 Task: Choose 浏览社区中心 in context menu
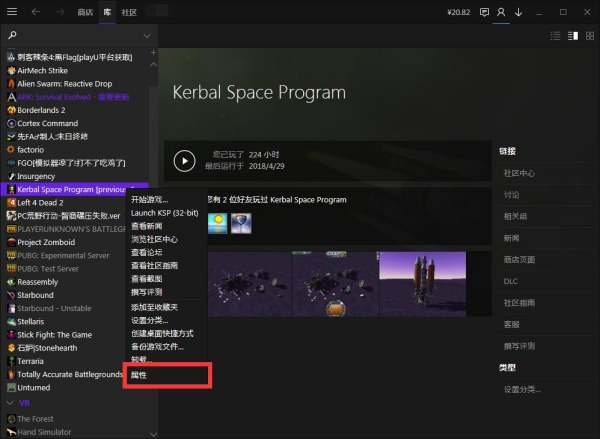(x=154, y=239)
